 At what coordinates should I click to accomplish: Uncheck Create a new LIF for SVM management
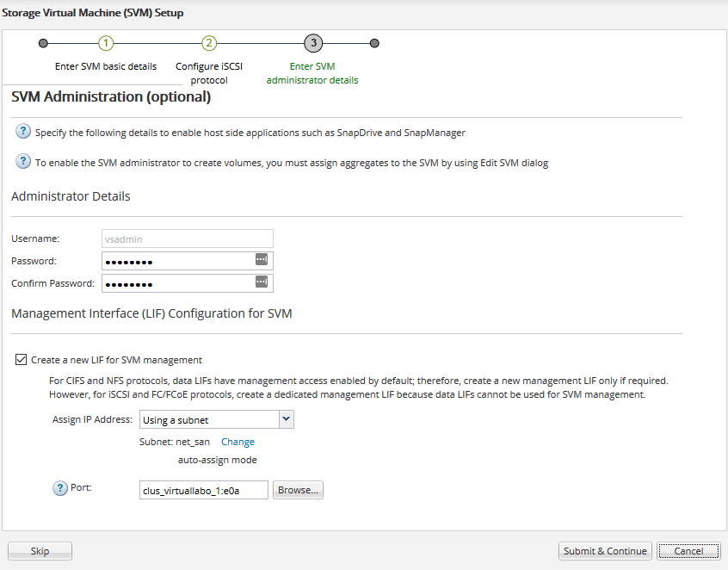pyautogui.click(x=21, y=360)
